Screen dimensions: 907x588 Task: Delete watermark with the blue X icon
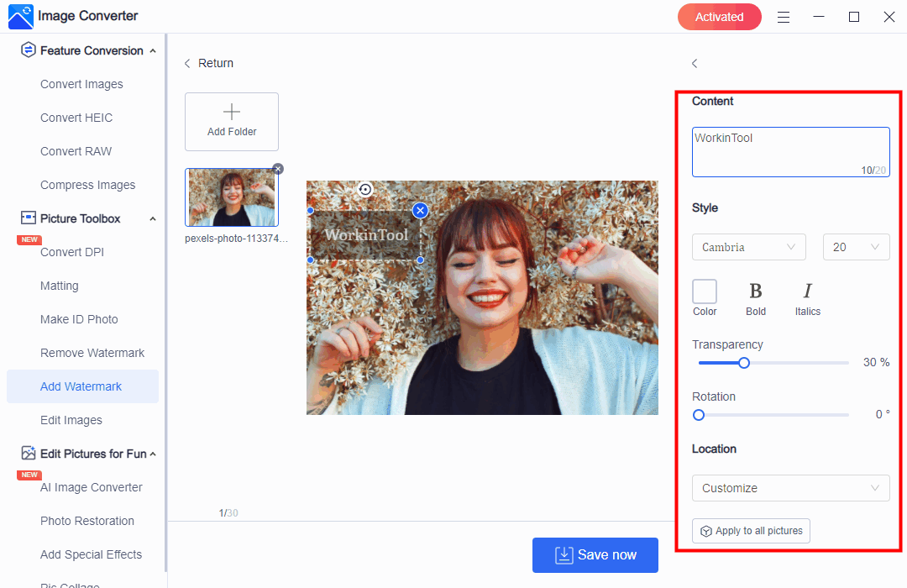pyautogui.click(x=421, y=210)
